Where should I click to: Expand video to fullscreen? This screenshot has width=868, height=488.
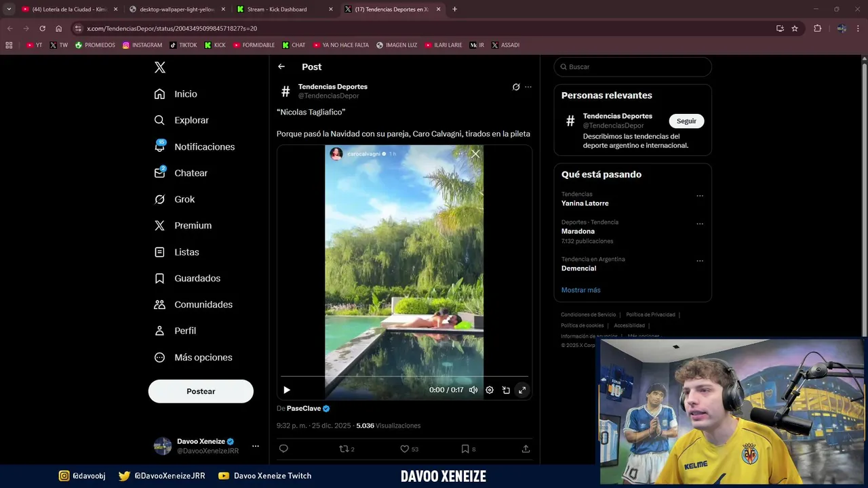[x=522, y=390]
